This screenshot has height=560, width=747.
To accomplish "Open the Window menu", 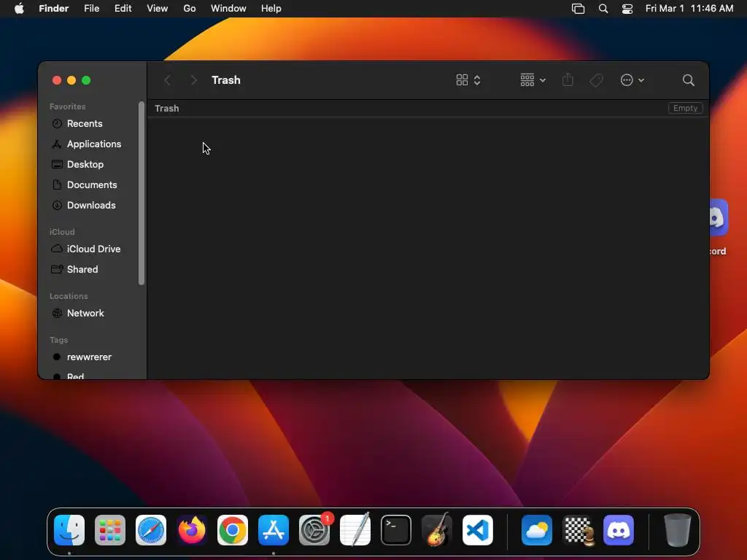I will 228,9.
